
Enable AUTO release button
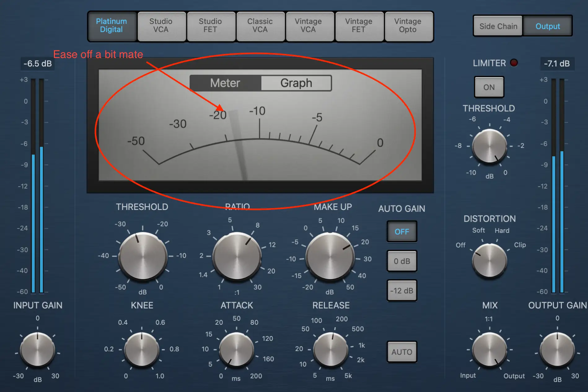402,352
